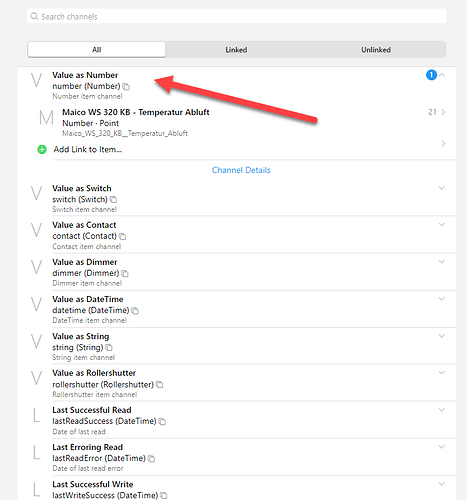The height and width of the screenshot is (500, 467).
Task: Expand the Value as Dimmer channel
Action: coord(442,262)
